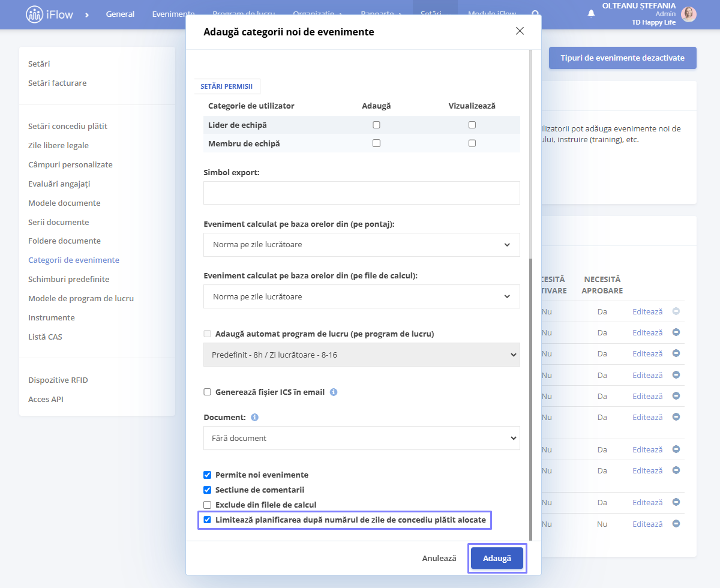Viewport: 720px width, 588px height.
Task: Open Schimburi predefinite in sidebar
Action: pyautogui.click(x=69, y=279)
